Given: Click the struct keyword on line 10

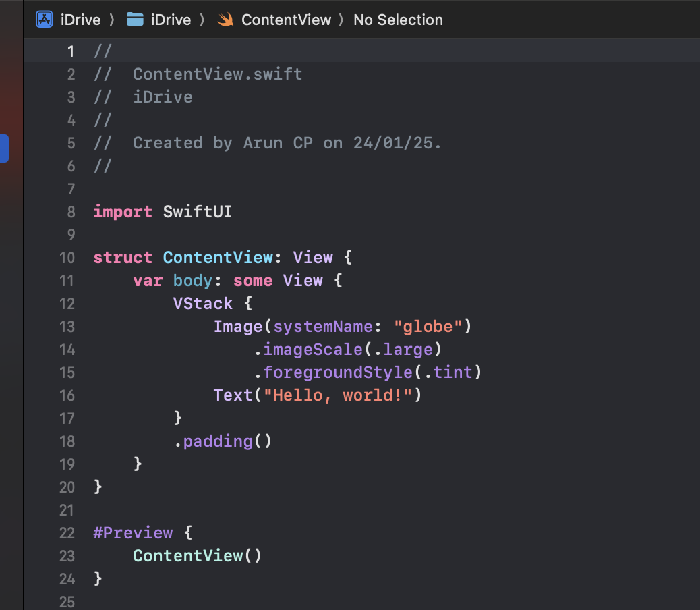Looking at the screenshot, I should point(123,258).
